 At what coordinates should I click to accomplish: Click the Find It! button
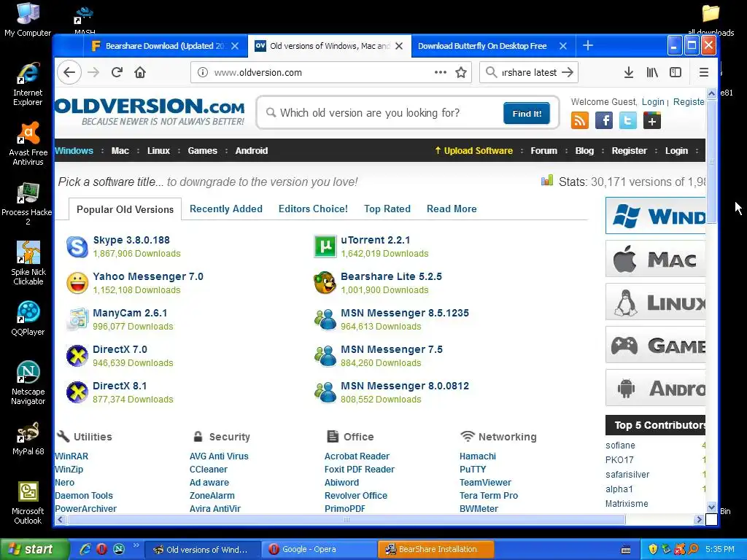(527, 113)
